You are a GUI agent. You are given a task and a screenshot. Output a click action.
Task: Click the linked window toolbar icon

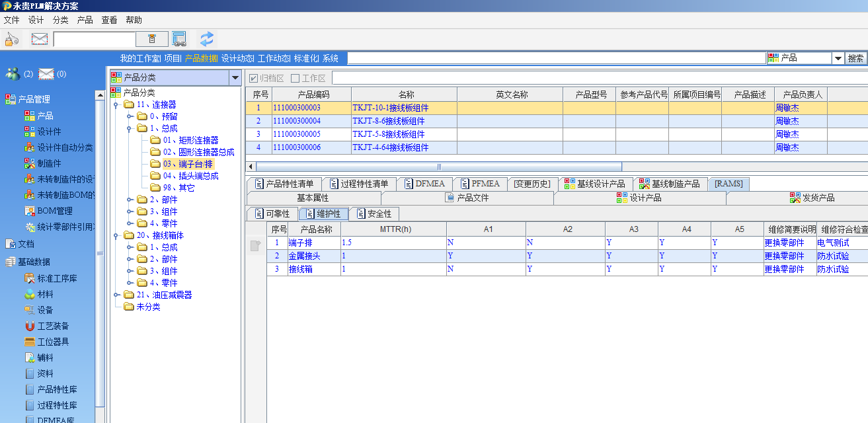pyautogui.click(x=179, y=39)
